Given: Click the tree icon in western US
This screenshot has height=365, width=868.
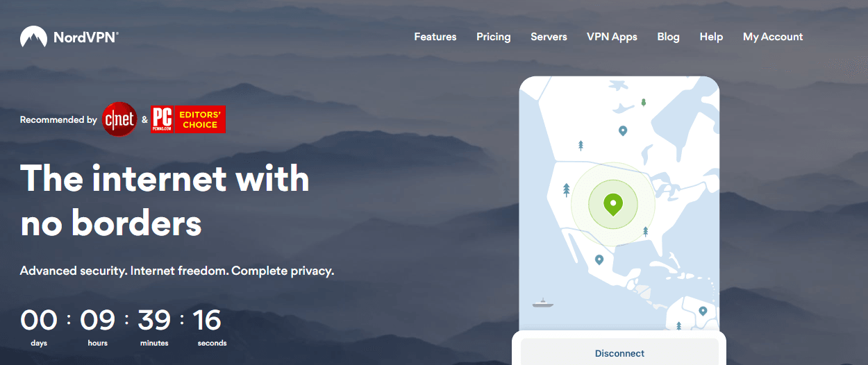Looking at the screenshot, I should click(567, 189).
